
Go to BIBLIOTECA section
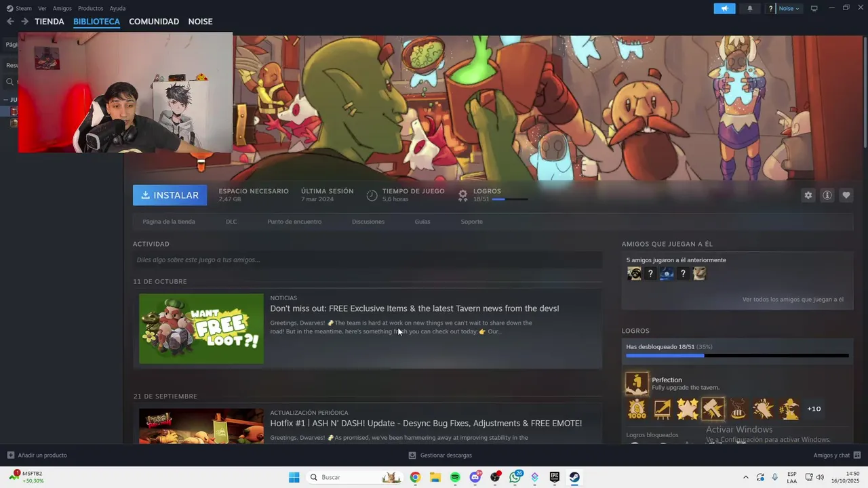[x=96, y=22]
